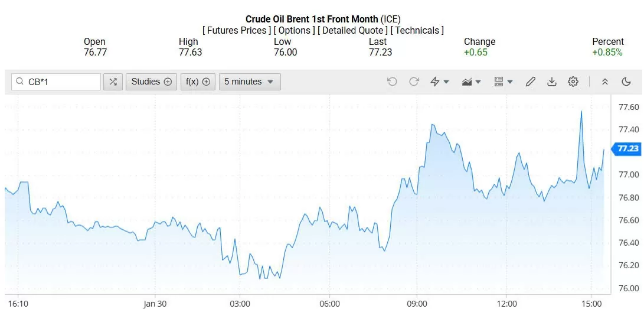Click the symbol compare shuffle icon
The height and width of the screenshot is (309, 644).
point(113,82)
